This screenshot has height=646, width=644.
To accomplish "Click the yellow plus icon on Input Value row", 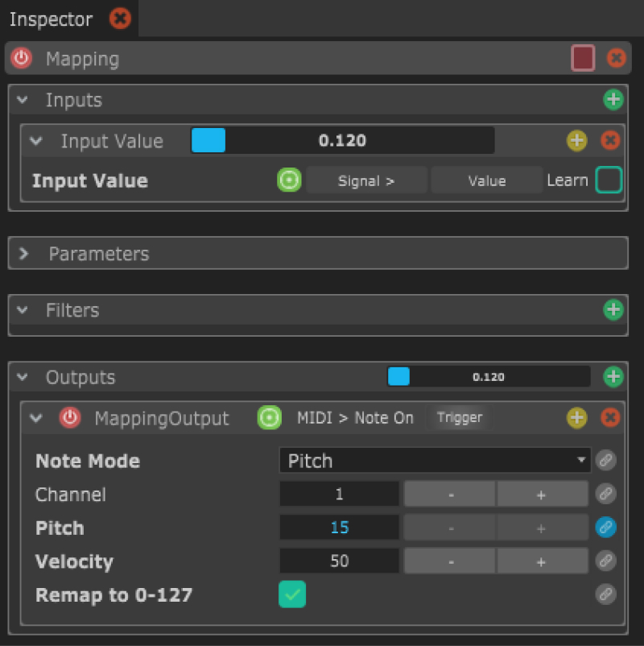I will (x=576, y=141).
